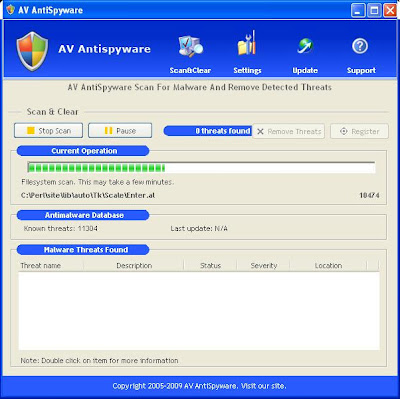Click the Known threats: 11304 text
The width and height of the screenshot is (400, 399).
tap(61, 229)
